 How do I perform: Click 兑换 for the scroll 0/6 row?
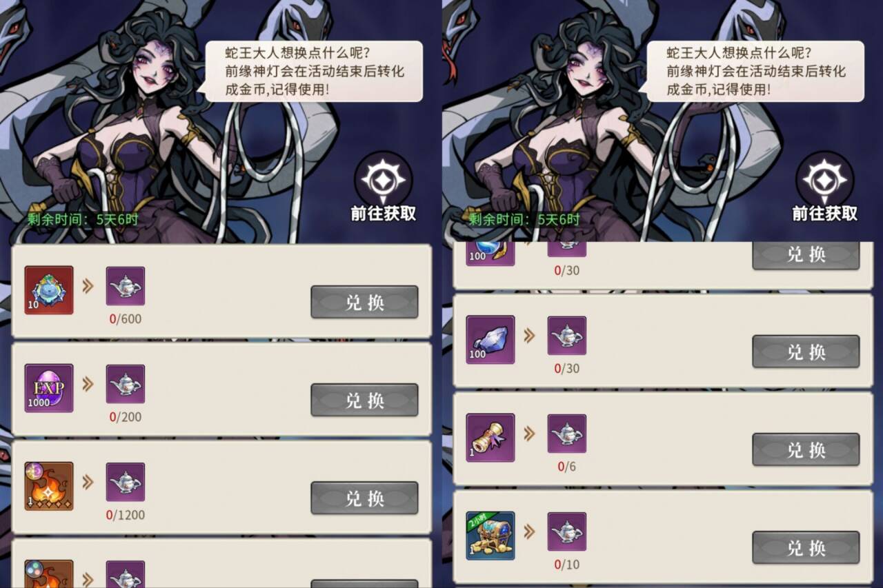tap(806, 449)
